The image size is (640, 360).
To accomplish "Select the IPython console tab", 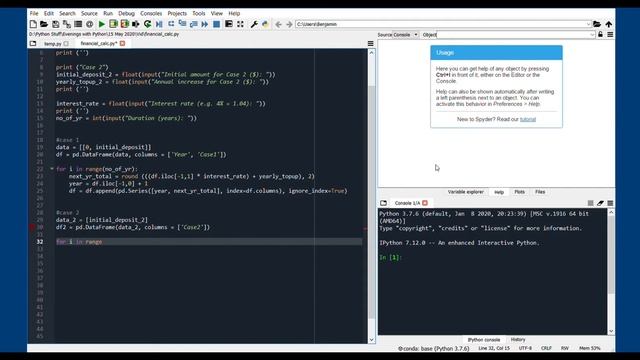I will point(483,340).
